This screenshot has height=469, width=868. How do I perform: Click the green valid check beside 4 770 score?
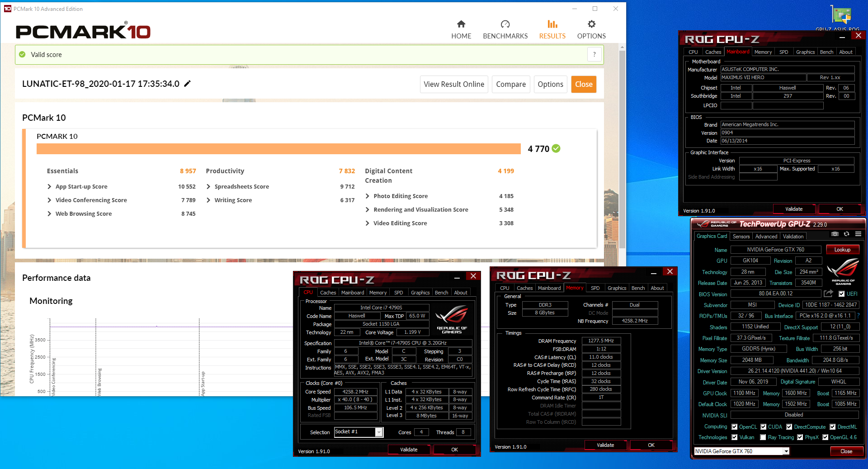[556, 148]
